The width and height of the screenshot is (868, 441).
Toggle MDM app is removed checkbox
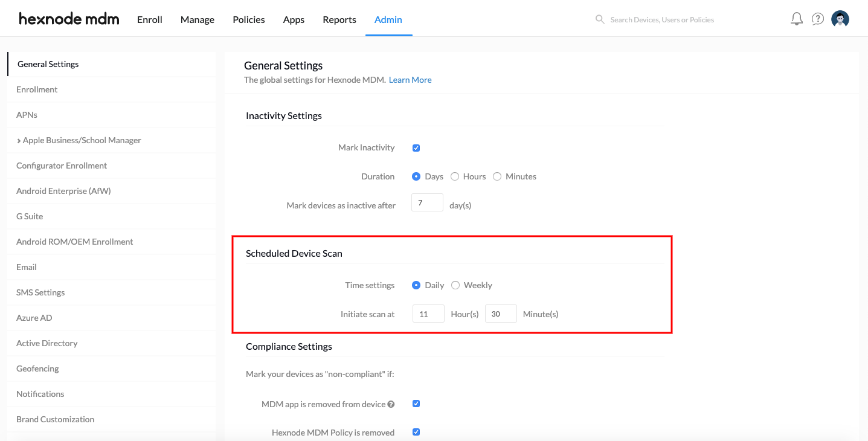(416, 404)
